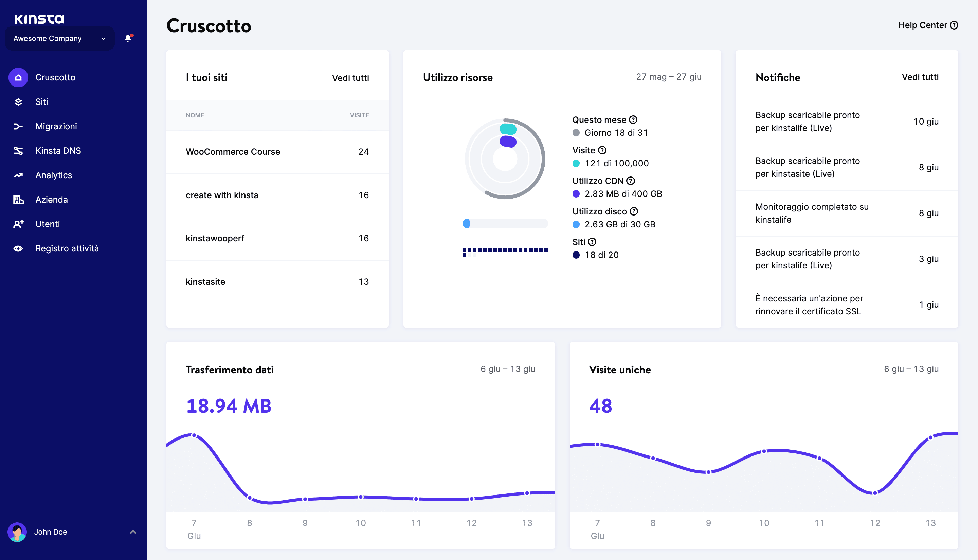Image resolution: width=978 pixels, height=560 pixels.
Task: Open the notifications bell
Action: click(x=127, y=38)
